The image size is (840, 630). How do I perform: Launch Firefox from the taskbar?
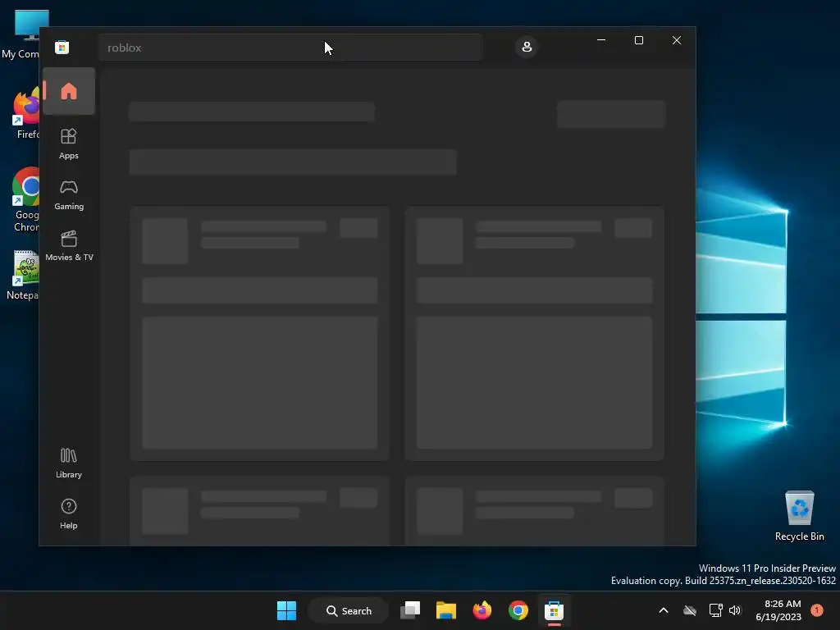(x=482, y=610)
